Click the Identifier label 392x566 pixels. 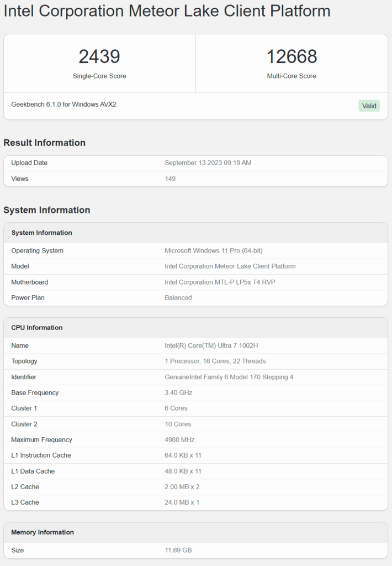coord(24,377)
